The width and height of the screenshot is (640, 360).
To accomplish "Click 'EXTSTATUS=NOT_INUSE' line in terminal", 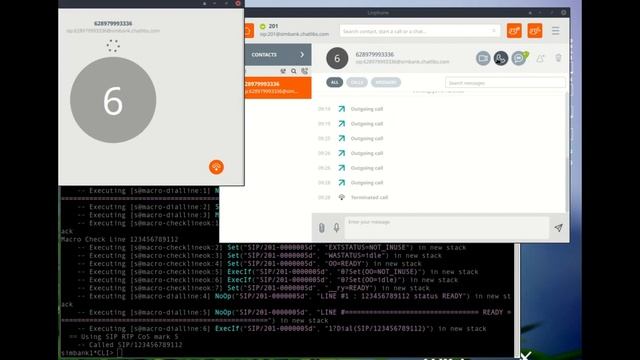I will (271, 248).
